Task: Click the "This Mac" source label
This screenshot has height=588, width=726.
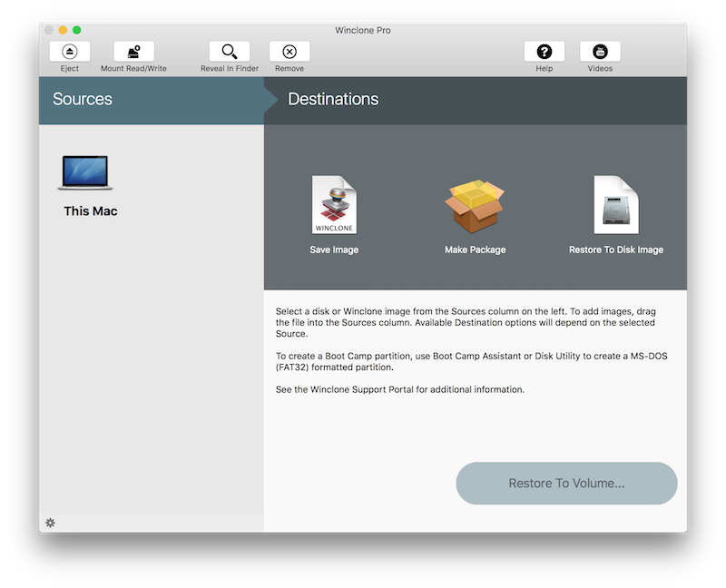Action: [91, 211]
